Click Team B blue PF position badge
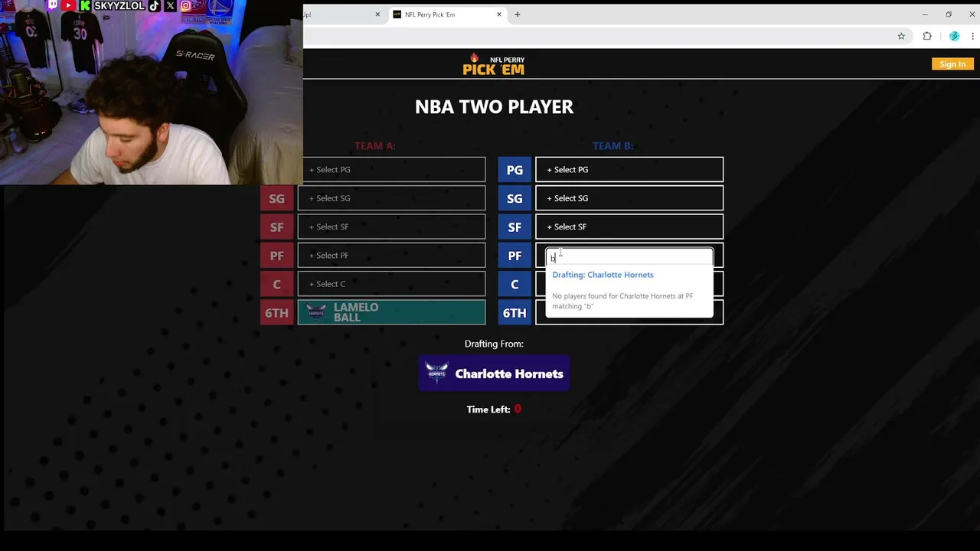The width and height of the screenshot is (980, 551). [x=514, y=256]
